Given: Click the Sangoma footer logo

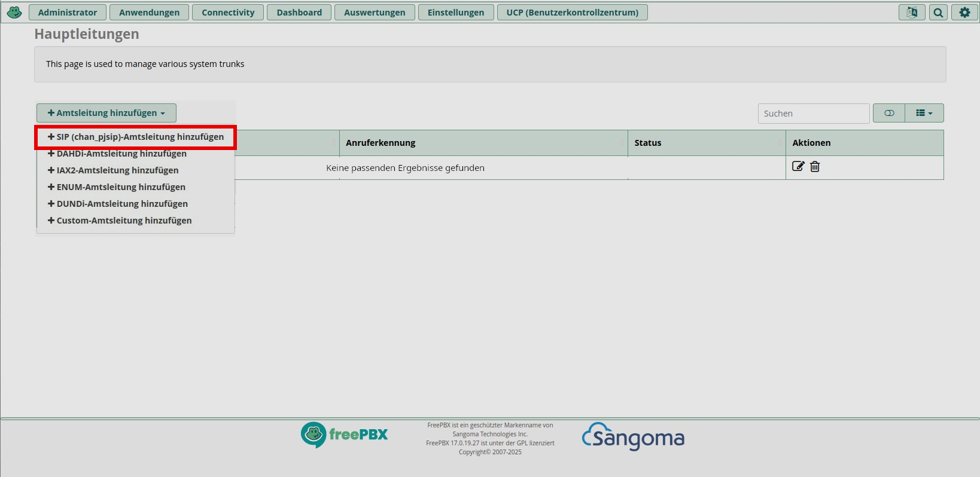Looking at the screenshot, I should 633,437.
